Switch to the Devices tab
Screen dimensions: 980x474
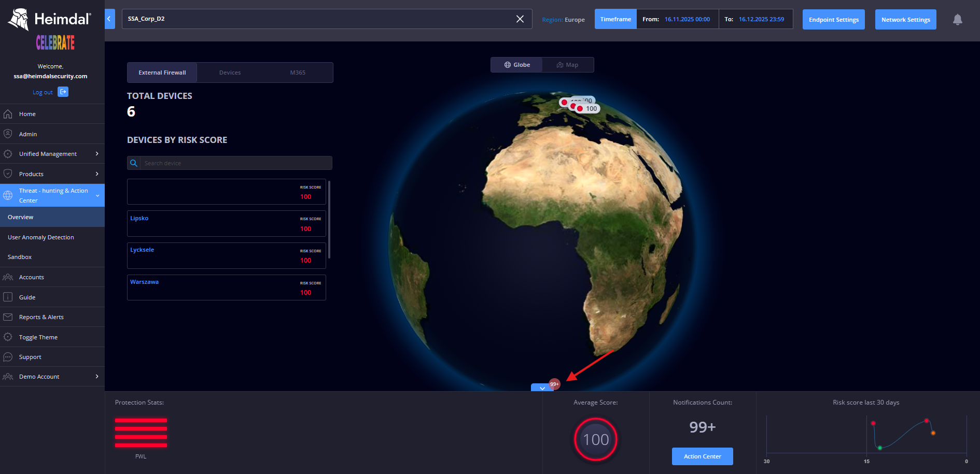click(x=230, y=73)
